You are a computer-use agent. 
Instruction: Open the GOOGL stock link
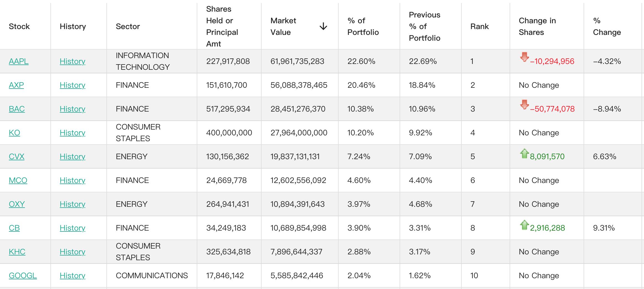pos(23,275)
